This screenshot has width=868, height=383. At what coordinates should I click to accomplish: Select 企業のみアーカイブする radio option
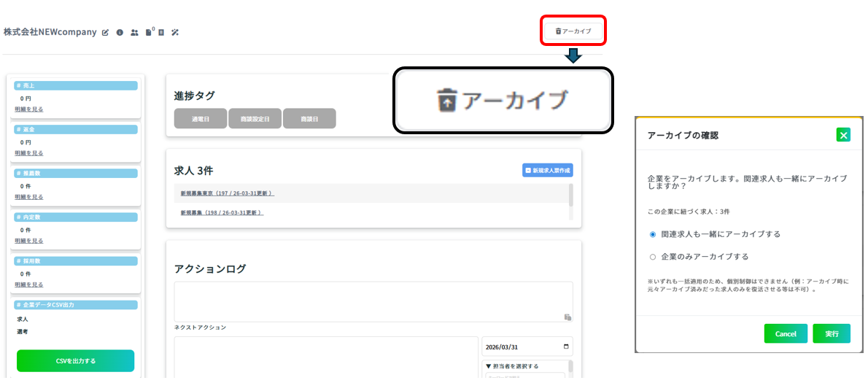point(653,257)
